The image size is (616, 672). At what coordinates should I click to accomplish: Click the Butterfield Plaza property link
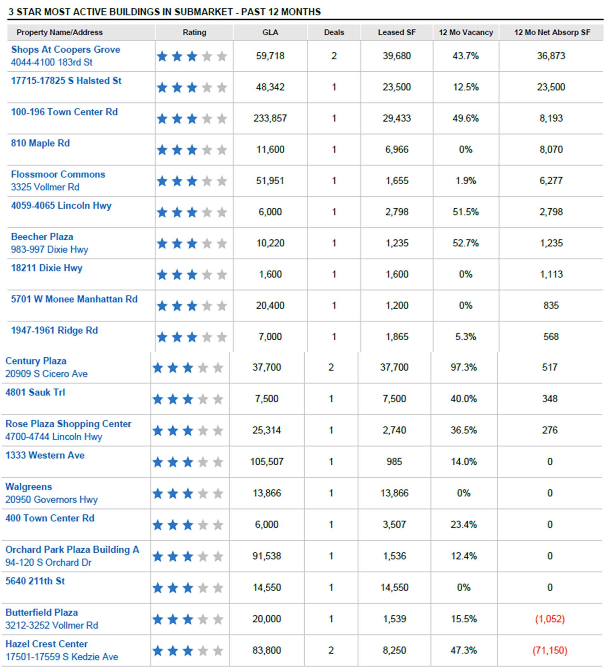tap(42, 613)
